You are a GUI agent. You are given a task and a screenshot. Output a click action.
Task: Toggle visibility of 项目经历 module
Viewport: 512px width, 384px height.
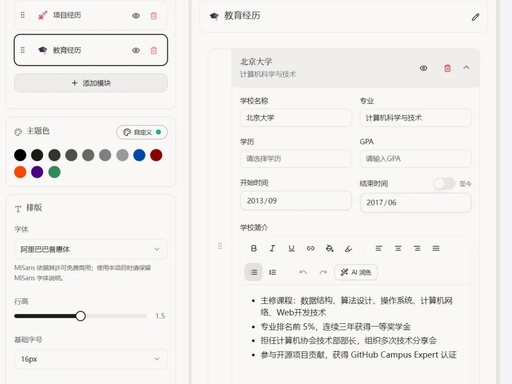pos(136,16)
